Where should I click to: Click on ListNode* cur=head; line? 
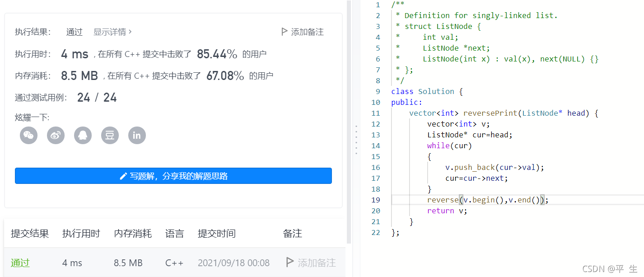click(x=470, y=135)
